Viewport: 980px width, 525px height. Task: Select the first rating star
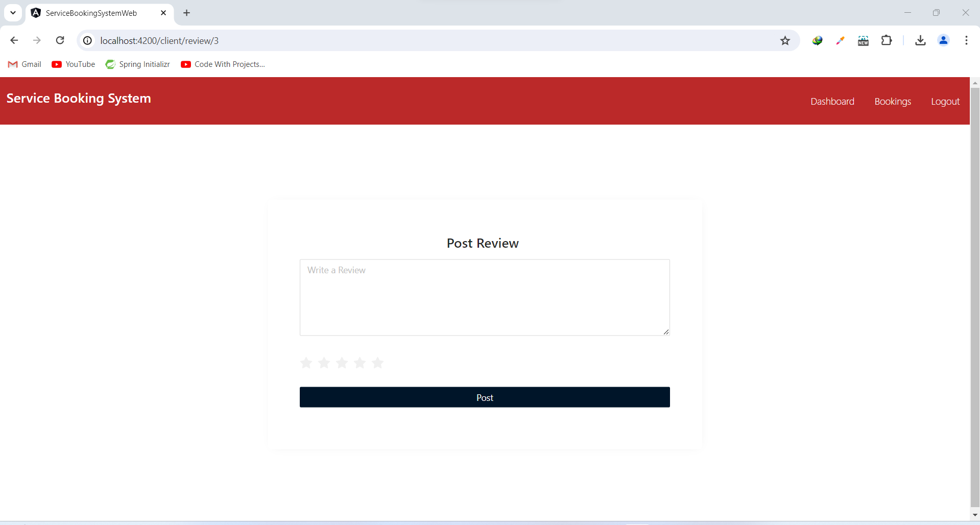tap(306, 363)
